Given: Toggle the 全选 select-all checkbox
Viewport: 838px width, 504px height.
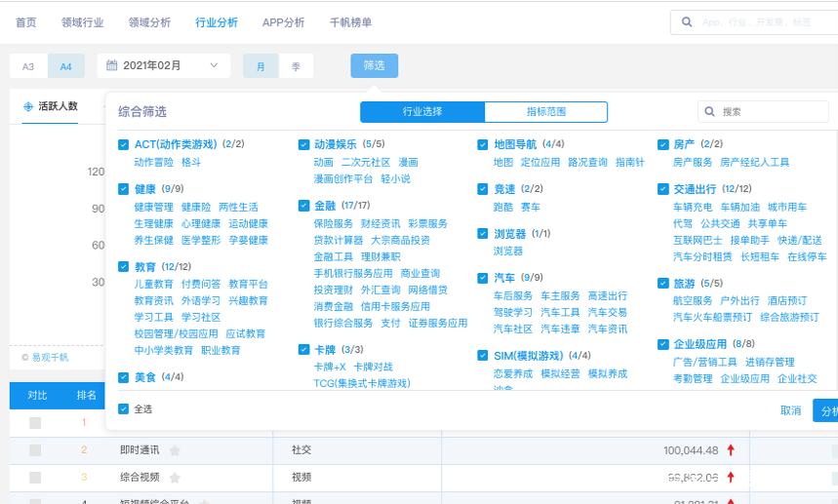Looking at the screenshot, I should coord(124,409).
